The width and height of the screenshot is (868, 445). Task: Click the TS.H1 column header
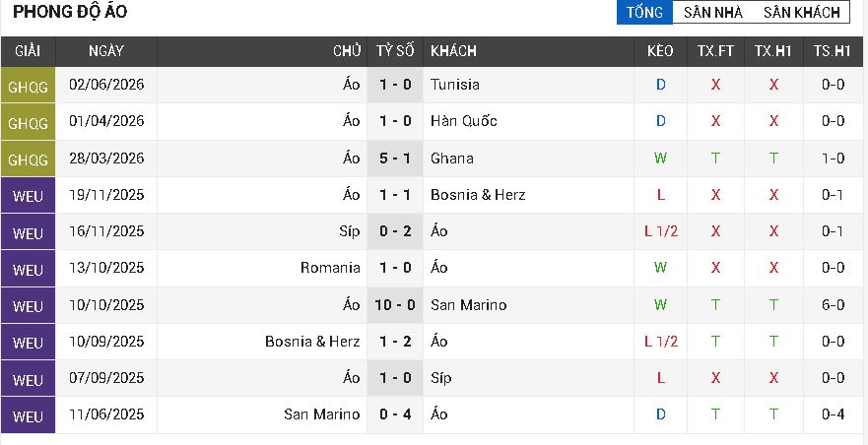(x=832, y=51)
